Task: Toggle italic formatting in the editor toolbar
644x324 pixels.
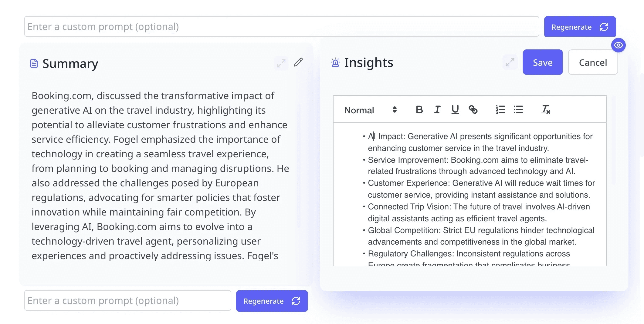Action: 437,110
